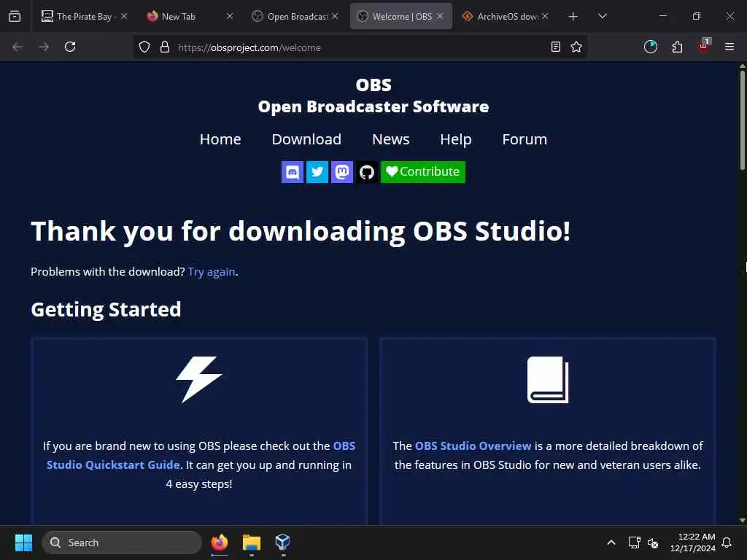Image resolution: width=747 pixels, height=560 pixels.
Task: Open the News navigation link
Action: [x=391, y=139]
